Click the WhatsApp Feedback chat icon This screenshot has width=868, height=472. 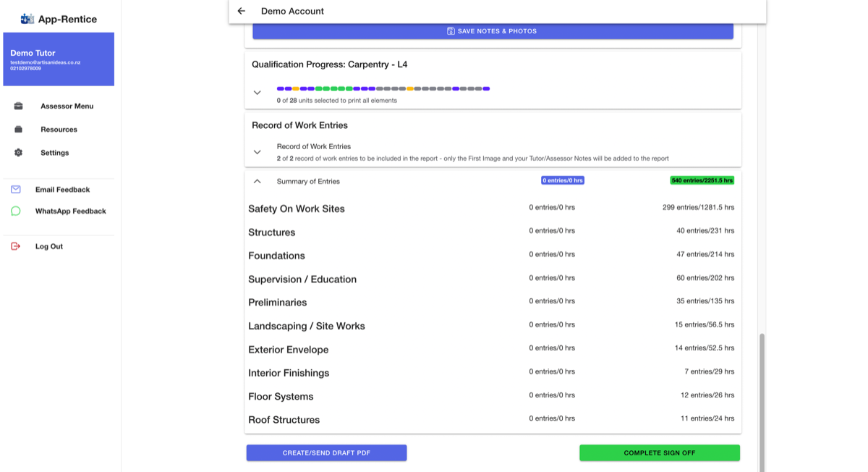coord(16,211)
